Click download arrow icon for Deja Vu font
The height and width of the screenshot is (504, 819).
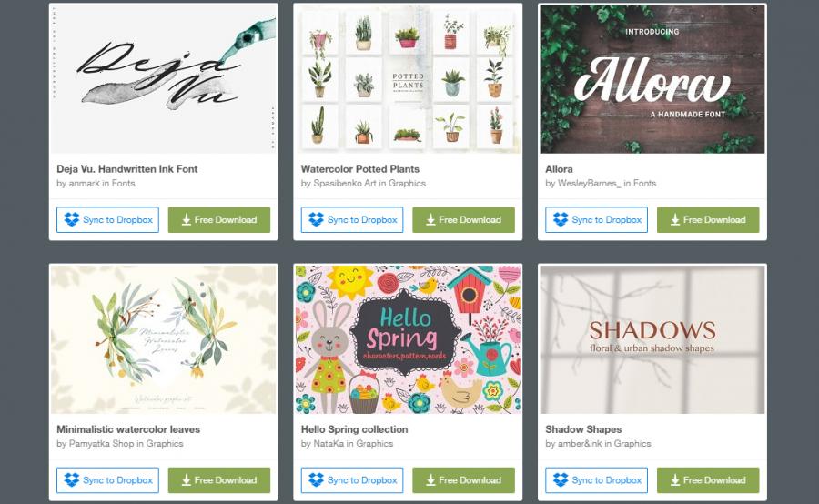point(186,220)
